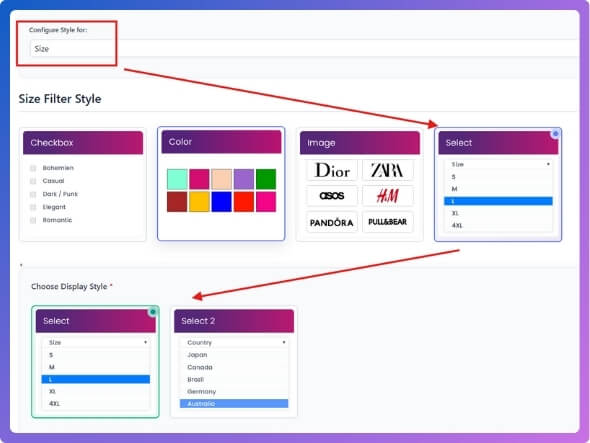Screen dimensions: 590x443
Task: Pick the purple color swatch
Action: (244, 179)
